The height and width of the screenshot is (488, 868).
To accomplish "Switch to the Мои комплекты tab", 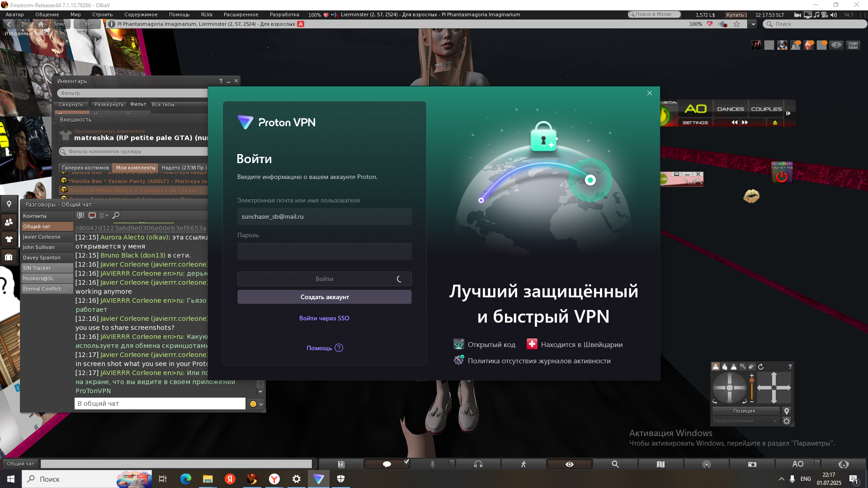I will pyautogui.click(x=136, y=168).
